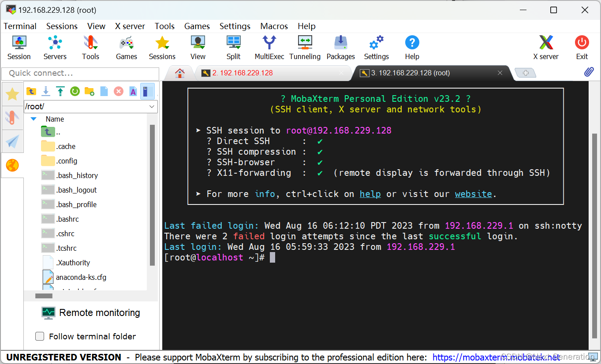The height and width of the screenshot is (364, 601).
Task: Create a new folder in /root/
Action: (x=89, y=91)
